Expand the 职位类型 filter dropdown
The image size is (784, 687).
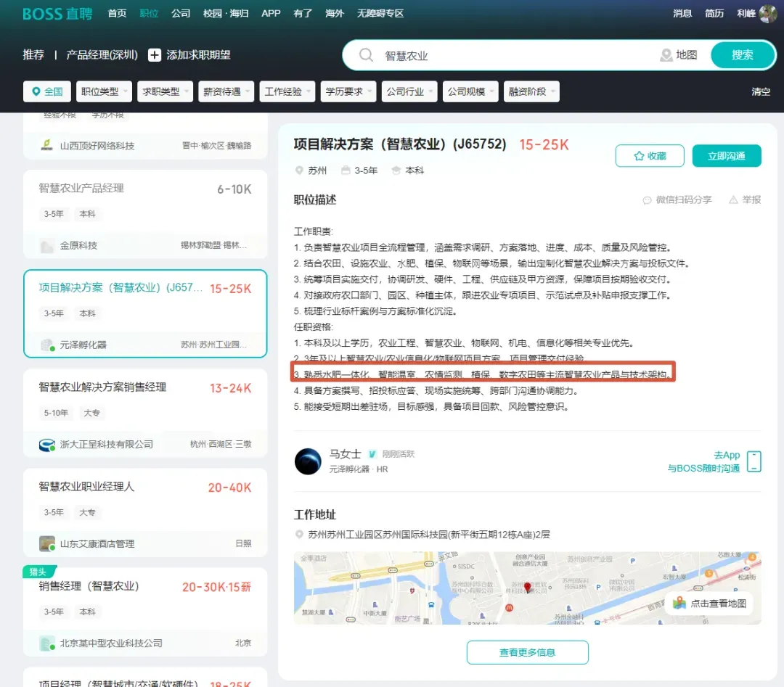click(x=104, y=91)
